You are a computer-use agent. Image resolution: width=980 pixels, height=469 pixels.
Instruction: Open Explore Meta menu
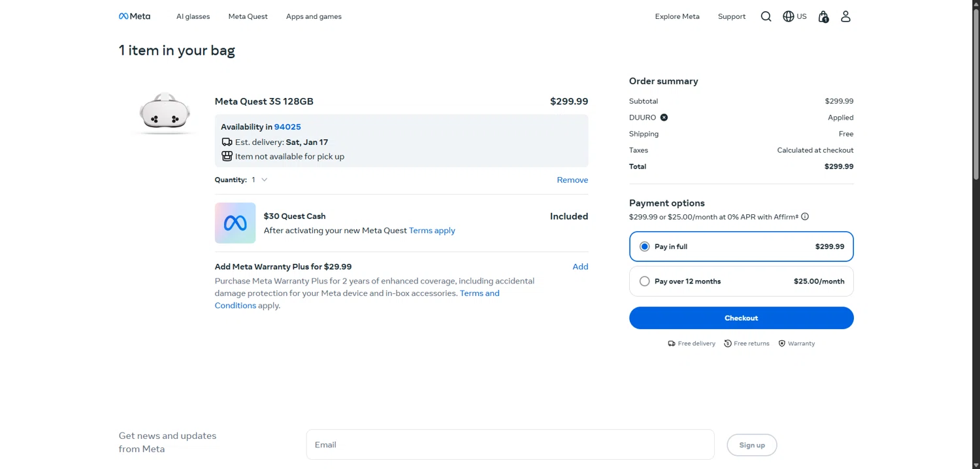coord(678,16)
